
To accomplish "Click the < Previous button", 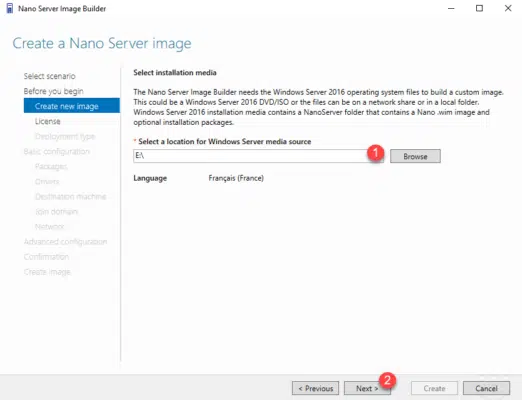I will (x=315, y=388).
